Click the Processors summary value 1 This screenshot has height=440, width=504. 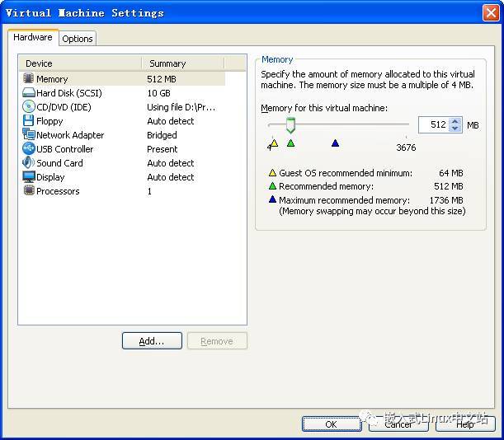point(149,191)
